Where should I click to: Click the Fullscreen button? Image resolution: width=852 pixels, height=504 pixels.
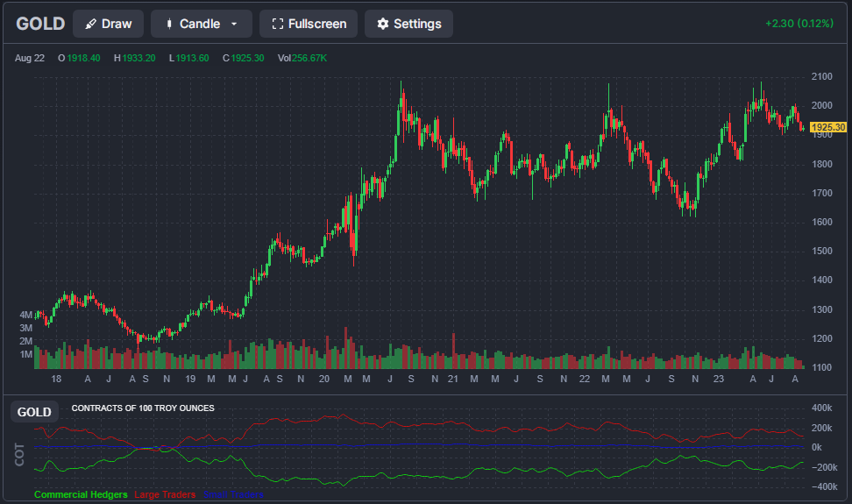pos(308,24)
